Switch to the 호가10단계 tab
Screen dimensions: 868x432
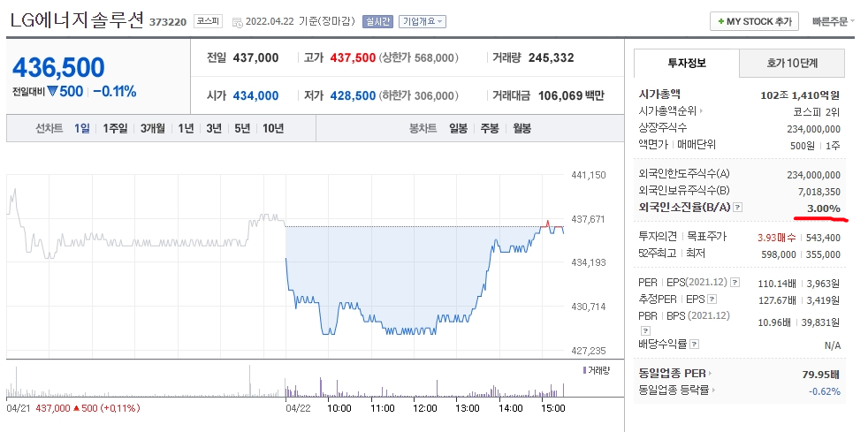coord(792,63)
